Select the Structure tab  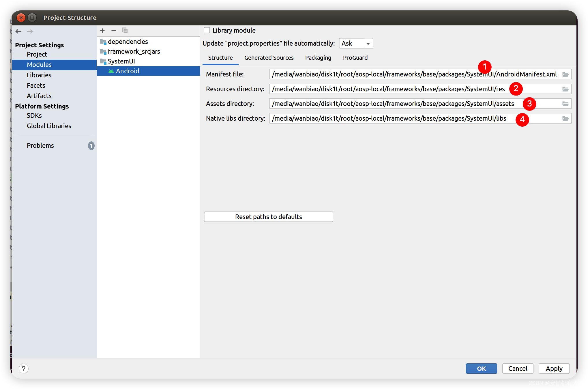pos(220,57)
